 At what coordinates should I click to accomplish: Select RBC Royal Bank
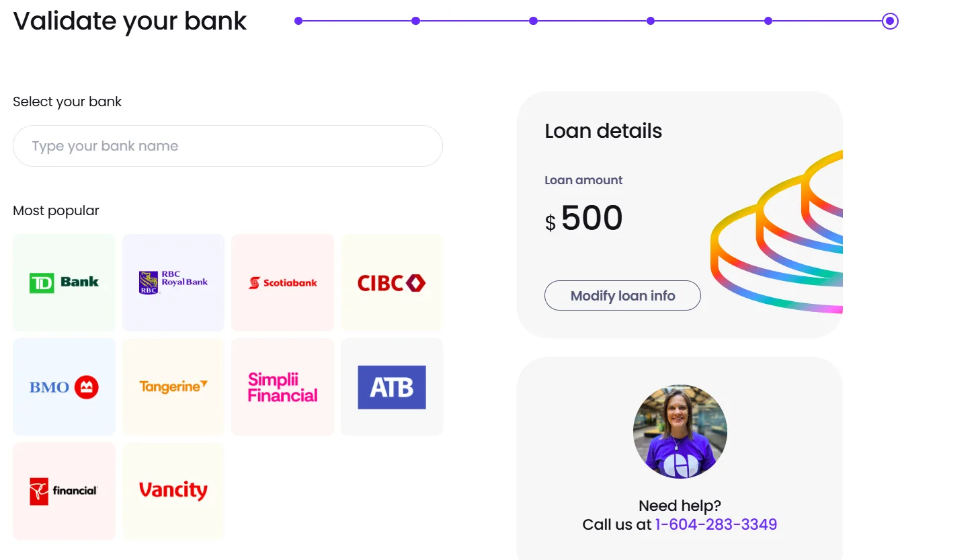pyautogui.click(x=173, y=282)
